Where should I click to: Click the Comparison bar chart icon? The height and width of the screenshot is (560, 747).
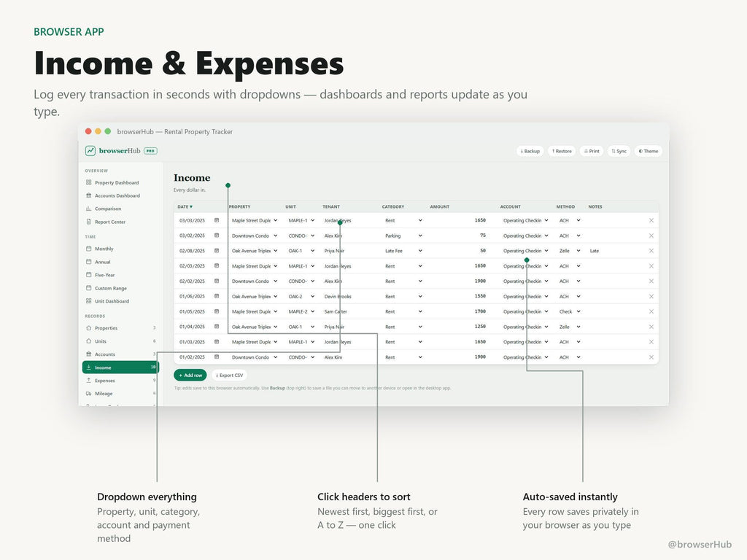click(88, 209)
